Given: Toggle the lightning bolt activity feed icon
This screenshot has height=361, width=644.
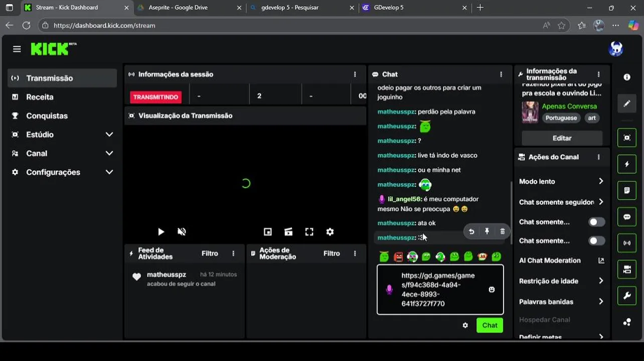Looking at the screenshot, I should click(x=627, y=164).
